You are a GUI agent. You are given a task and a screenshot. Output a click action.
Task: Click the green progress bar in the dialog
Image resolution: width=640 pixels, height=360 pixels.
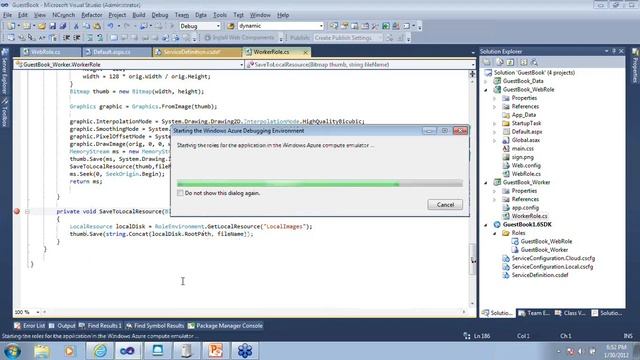[x=320, y=184]
